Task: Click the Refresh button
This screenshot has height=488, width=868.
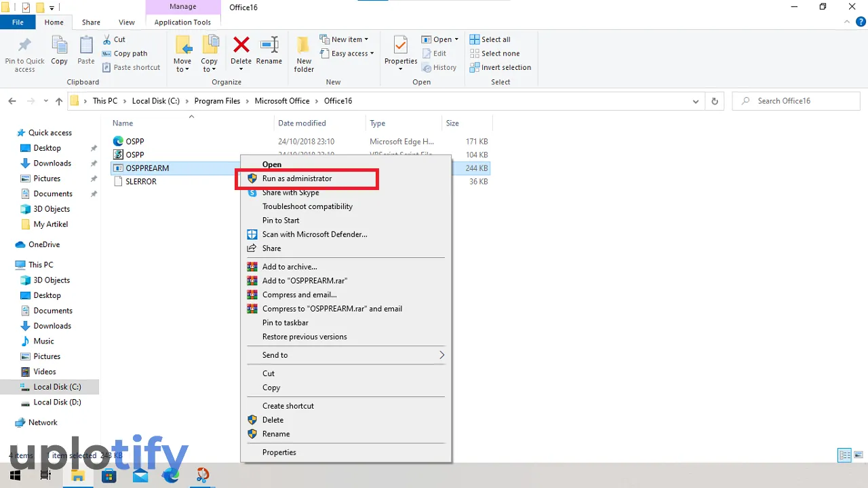Action: tap(715, 101)
